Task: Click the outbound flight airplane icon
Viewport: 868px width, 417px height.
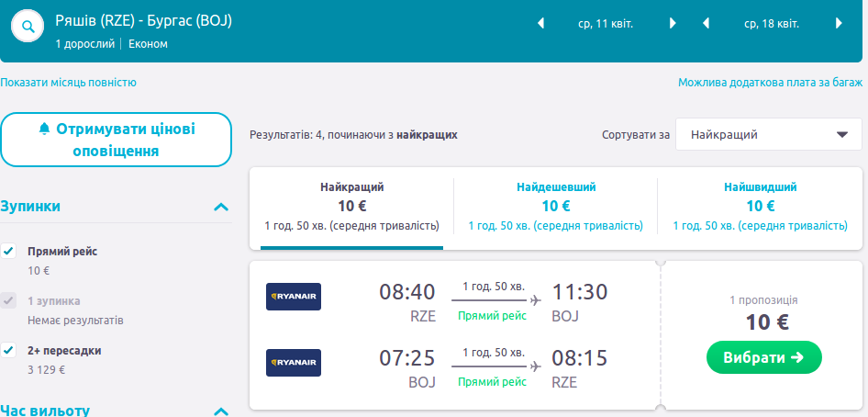Action: [536, 299]
